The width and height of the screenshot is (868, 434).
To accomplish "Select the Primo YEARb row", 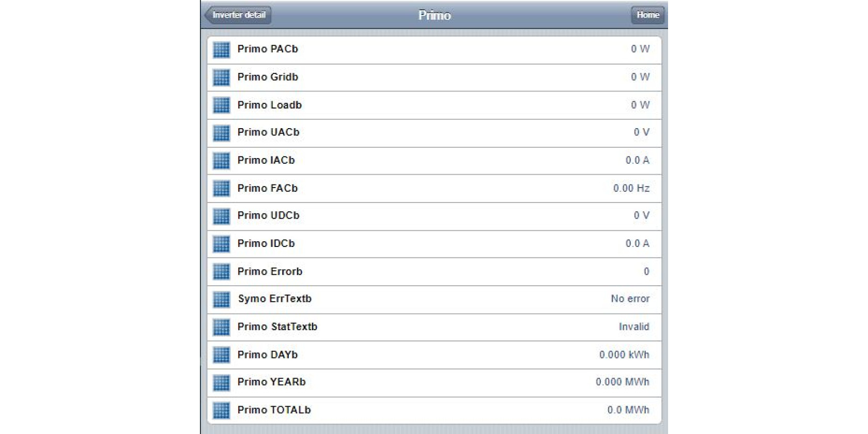I will (434, 383).
